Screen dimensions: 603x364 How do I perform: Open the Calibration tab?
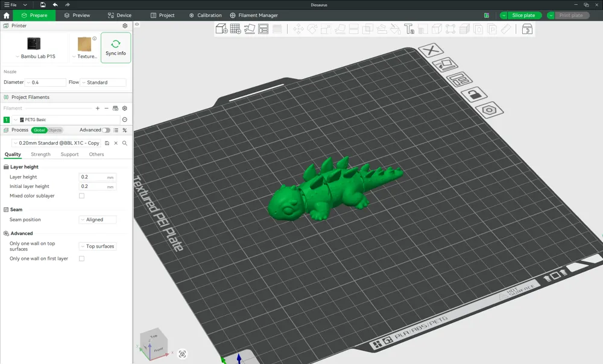point(206,16)
